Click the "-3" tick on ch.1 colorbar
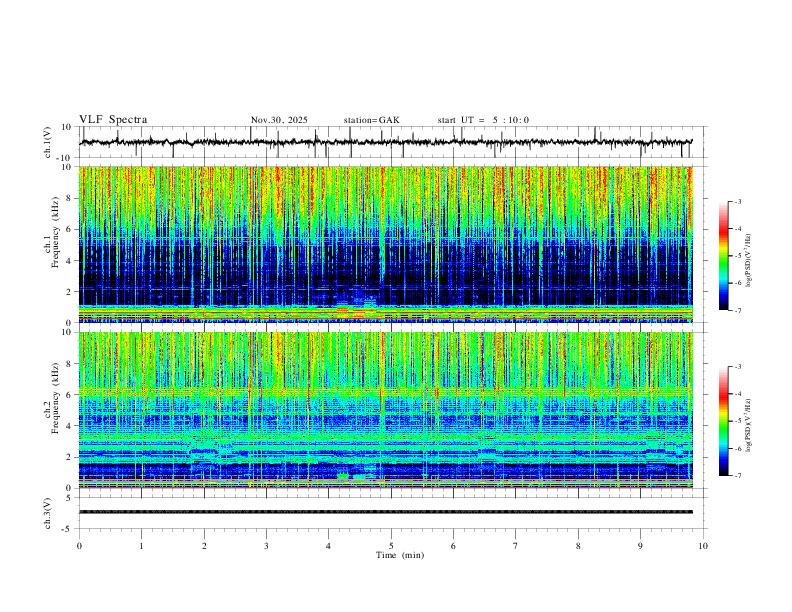 tap(738, 201)
